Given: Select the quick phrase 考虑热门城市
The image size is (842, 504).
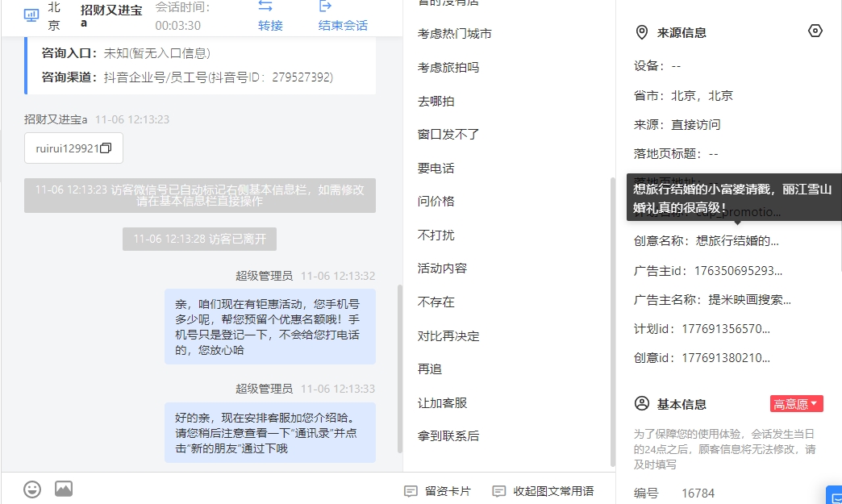Looking at the screenshot, I should tap(455, 34).
